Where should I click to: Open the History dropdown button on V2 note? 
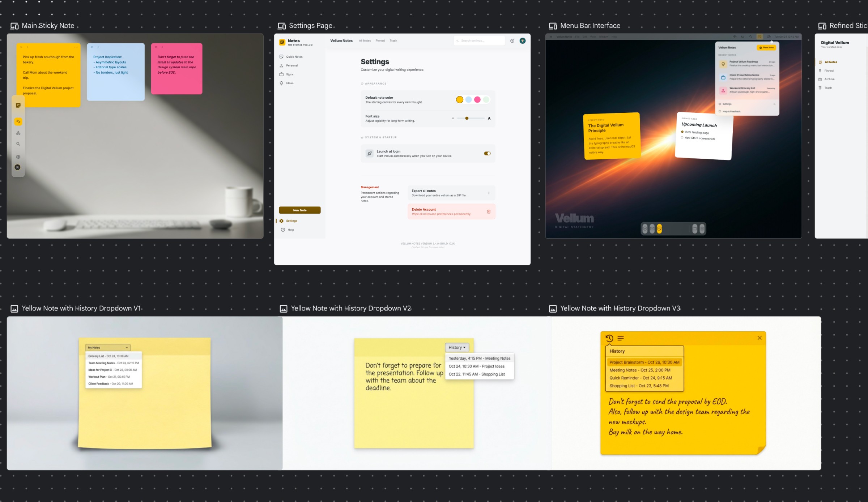(x=457, y=347)
